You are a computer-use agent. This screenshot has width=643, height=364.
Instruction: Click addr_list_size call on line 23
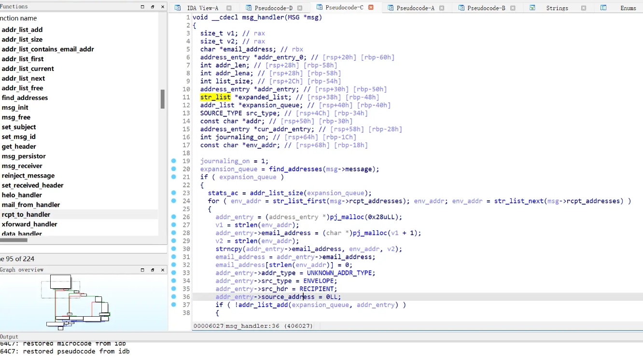point(277,193)
